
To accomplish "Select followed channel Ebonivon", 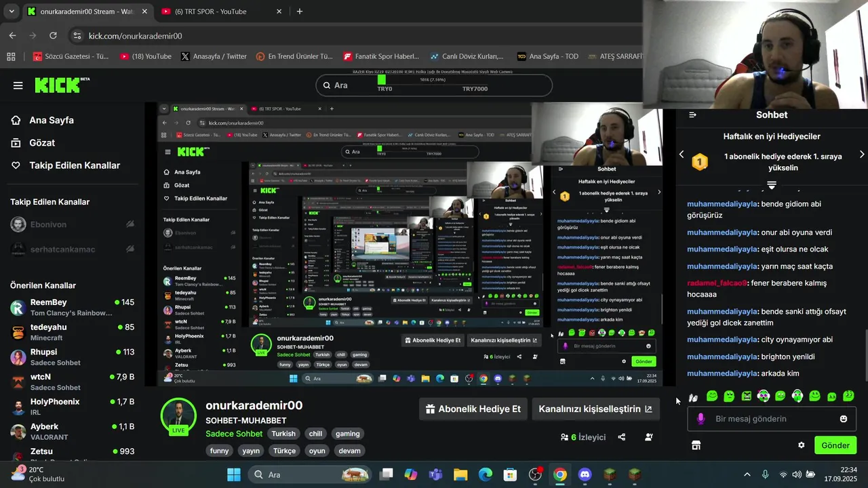I will point(72,224).
